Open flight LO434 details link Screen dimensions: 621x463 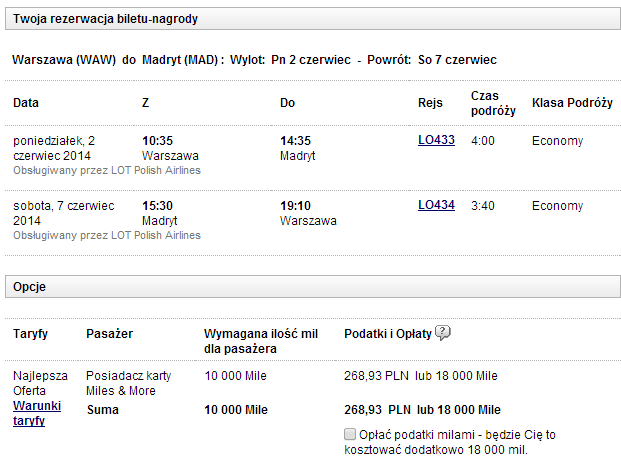pos(436,205)
